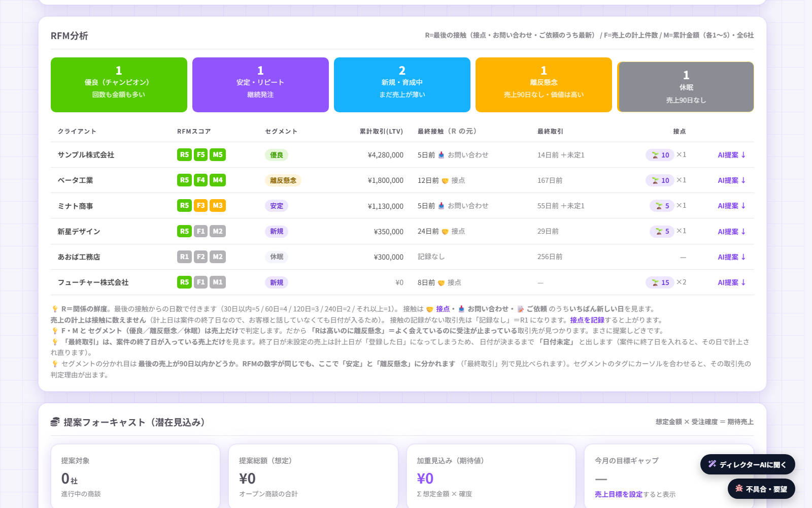Viewport: 812px width, 508px height.
Task: Click the inbox icon before お問い合わせ in the notes
Action: click(461, 309)
